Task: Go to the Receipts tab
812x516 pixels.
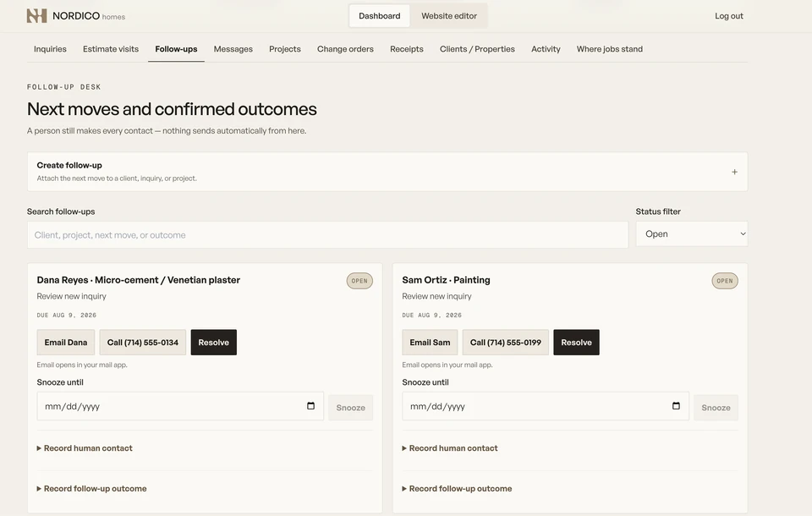Action: click(x=407, y=49)
